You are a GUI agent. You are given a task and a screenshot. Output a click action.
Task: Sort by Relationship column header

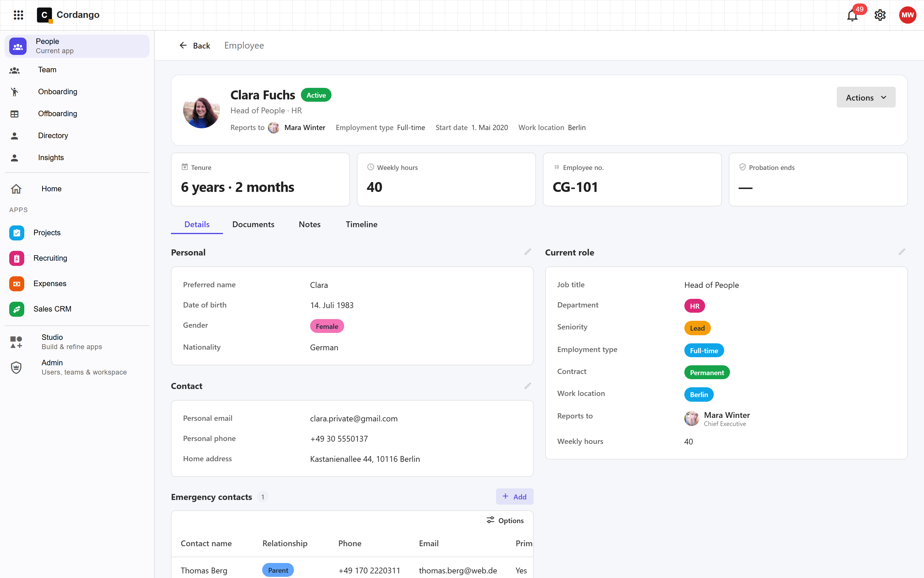pos(284,543)
